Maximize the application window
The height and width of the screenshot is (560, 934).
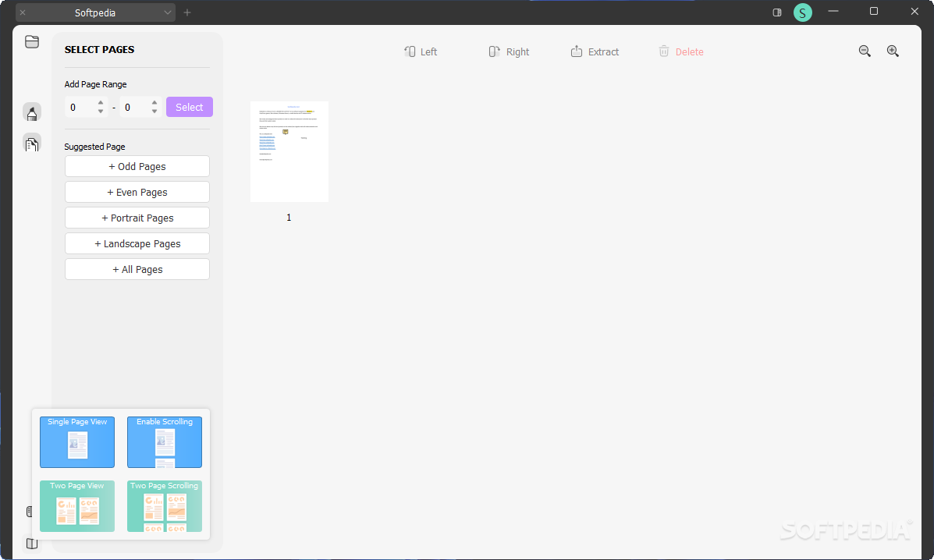pyautogui.click(x=874, y=11)
